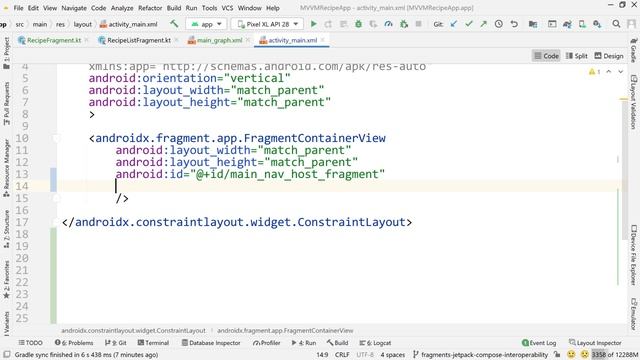Open the Git branch fragments-jetpack-compose-interoperability widget
The image size is (640, 360).
coord(480,354)
